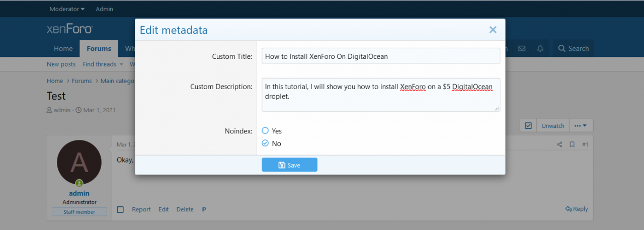
Task: Bookmark the post using bookmark icon
Action: [572, 144]
